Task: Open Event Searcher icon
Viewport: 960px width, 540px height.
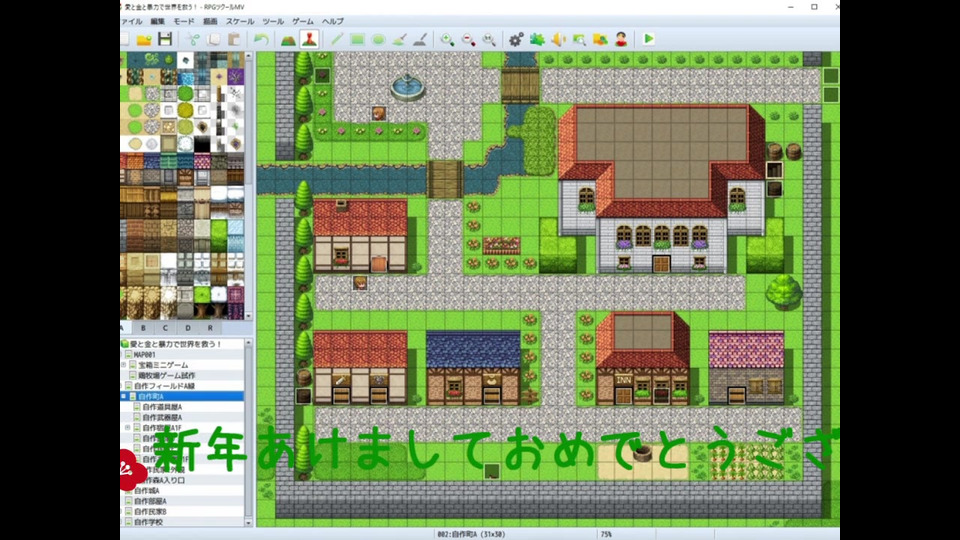Action: pyautogui.click(x=579, y=39)
